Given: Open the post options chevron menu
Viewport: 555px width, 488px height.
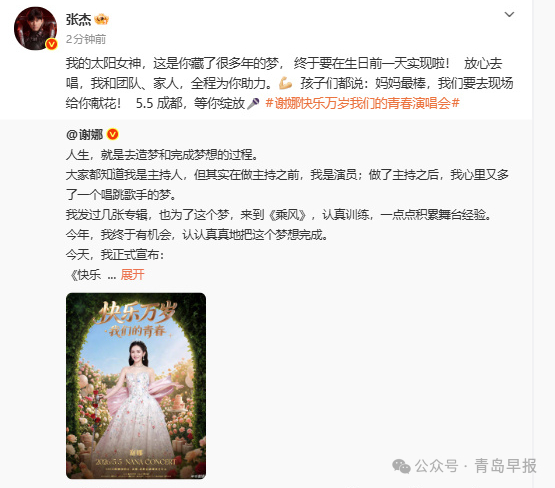Looking at the screenshot, I should coord(509,15).
